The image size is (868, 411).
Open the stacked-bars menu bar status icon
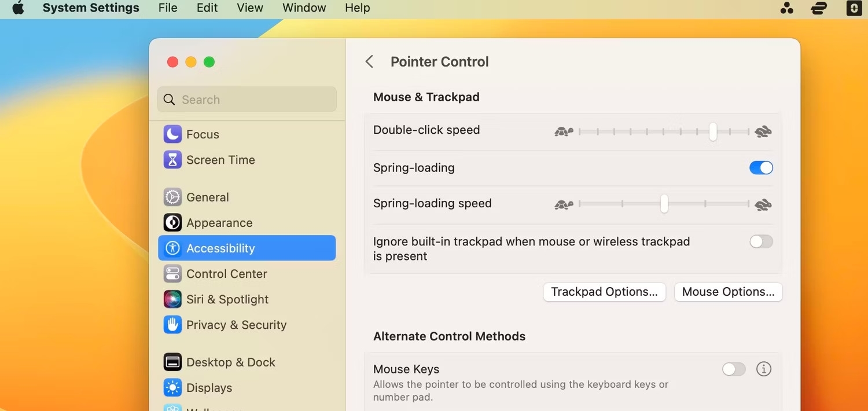(x=819, y=8)
